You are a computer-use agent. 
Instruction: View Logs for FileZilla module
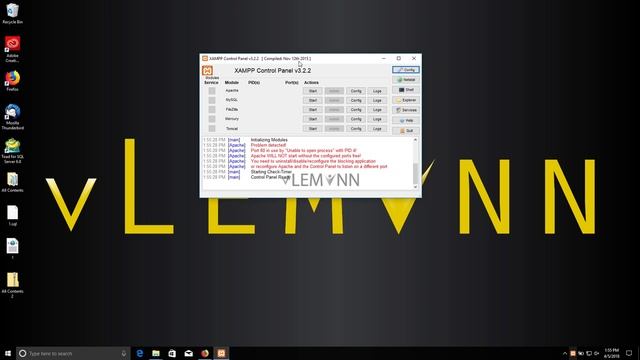click(377, 109)
